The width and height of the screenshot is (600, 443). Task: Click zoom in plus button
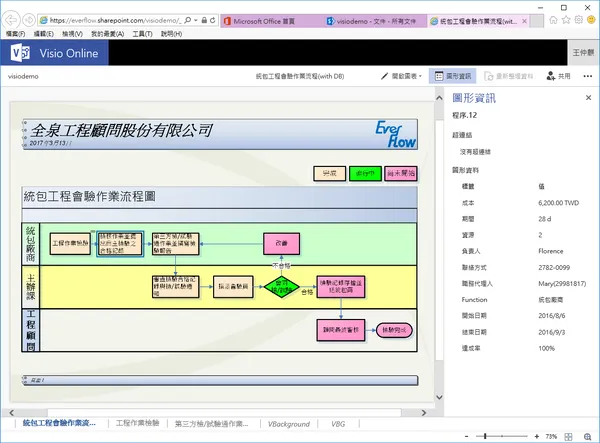537,436
